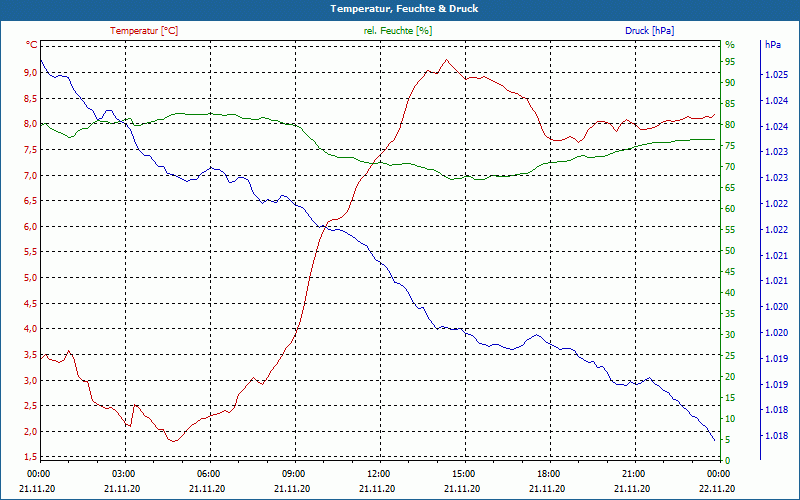Click the 40 humidity axis value

[730, 292]
